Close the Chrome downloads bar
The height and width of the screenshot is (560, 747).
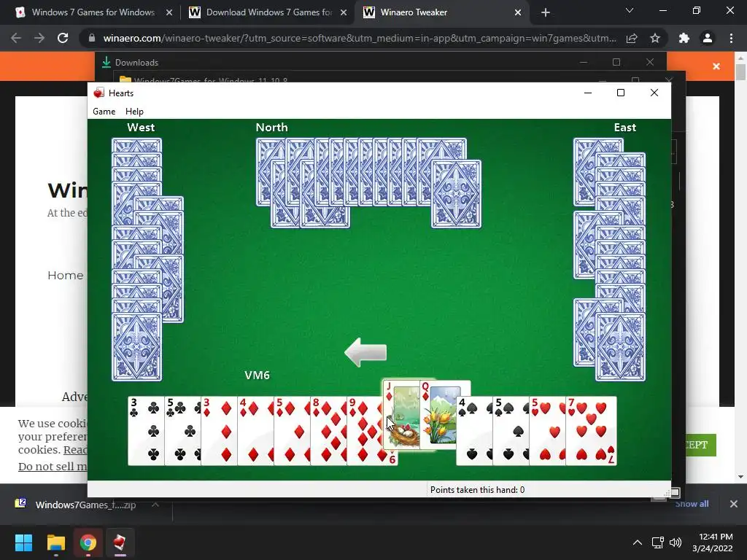point(734,504)
